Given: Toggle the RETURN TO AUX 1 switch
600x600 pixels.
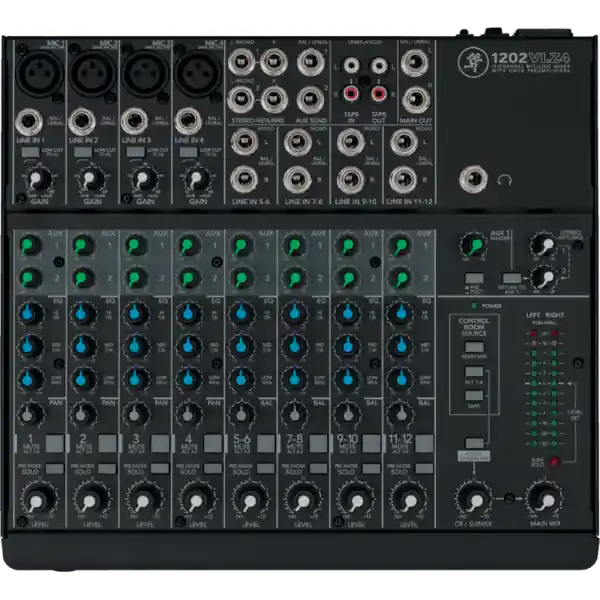Looking at the screenshot, I should [x=512, y=279].
